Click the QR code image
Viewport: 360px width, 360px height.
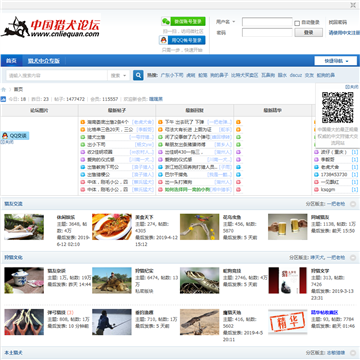[338, 108]
